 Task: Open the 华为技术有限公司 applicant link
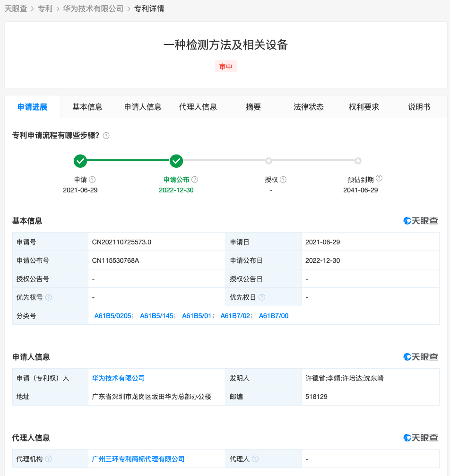coord(118,378)
